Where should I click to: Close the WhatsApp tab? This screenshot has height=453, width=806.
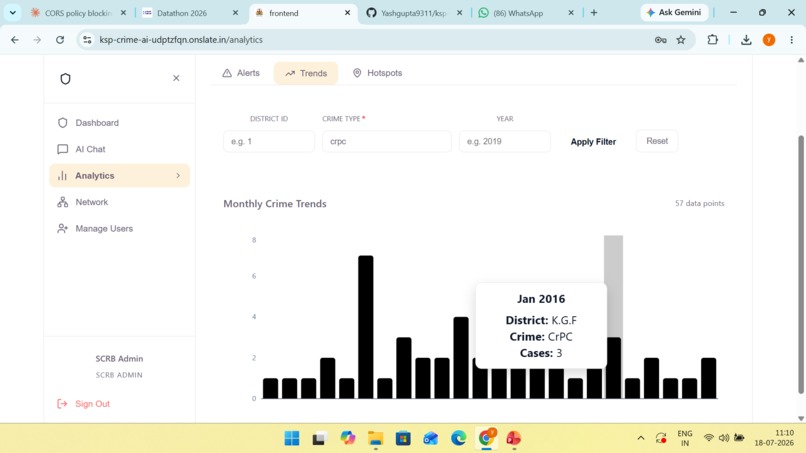[x=571, y=13]
